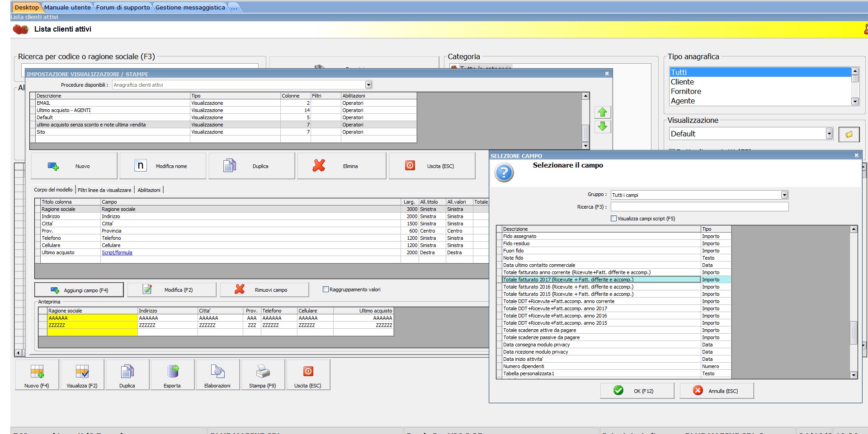This screenshot has height=434, width=868.
Task: Click the Elaborazioni gear document icon
Action: click(x=217, y=372)
